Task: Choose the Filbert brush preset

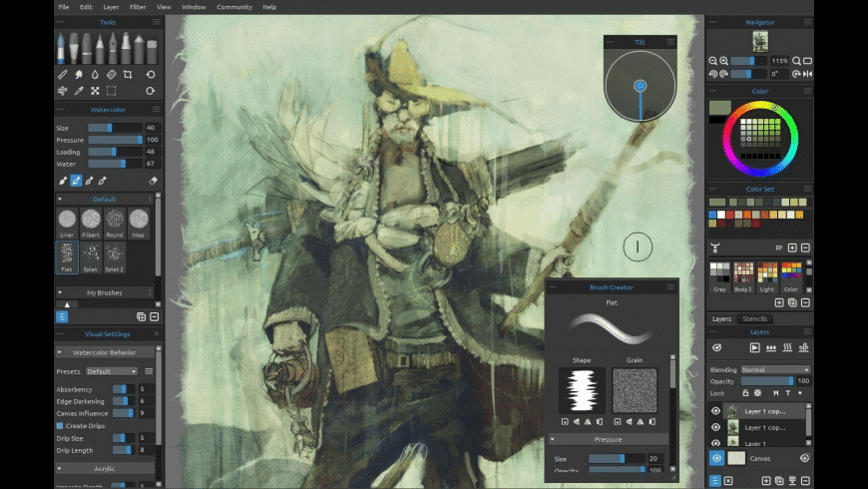Action: [x=91, y=224]
